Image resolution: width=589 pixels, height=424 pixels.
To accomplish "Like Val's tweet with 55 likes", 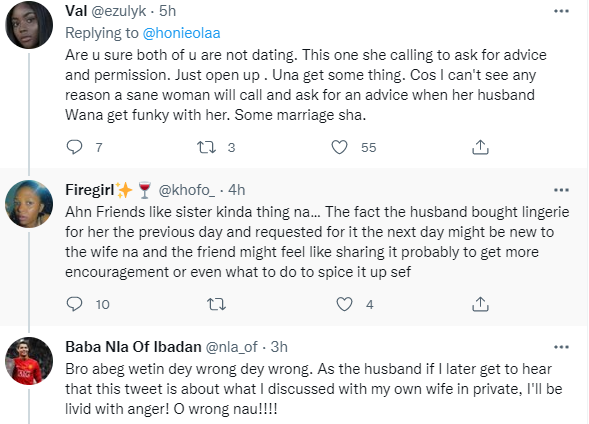I will [x=339, y=147].
